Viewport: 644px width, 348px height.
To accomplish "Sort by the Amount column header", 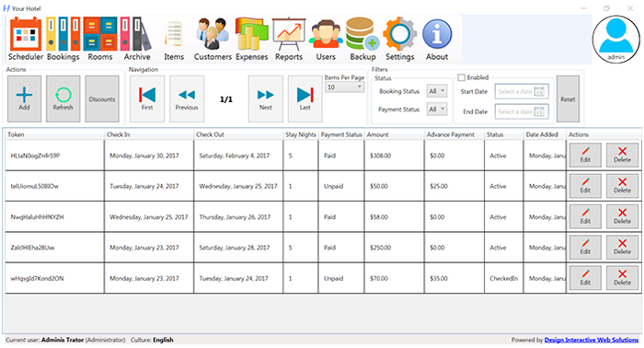I will pyautogui.click(x=395, y=134).
